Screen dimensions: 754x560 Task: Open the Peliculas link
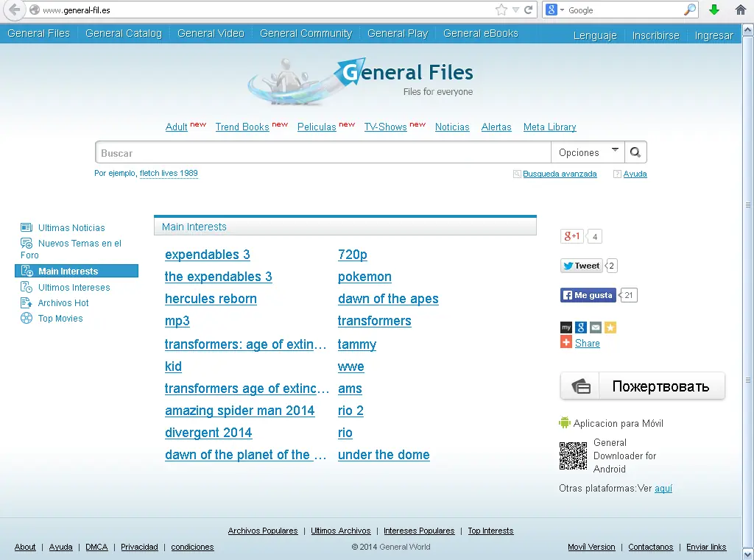coord(317,127)
